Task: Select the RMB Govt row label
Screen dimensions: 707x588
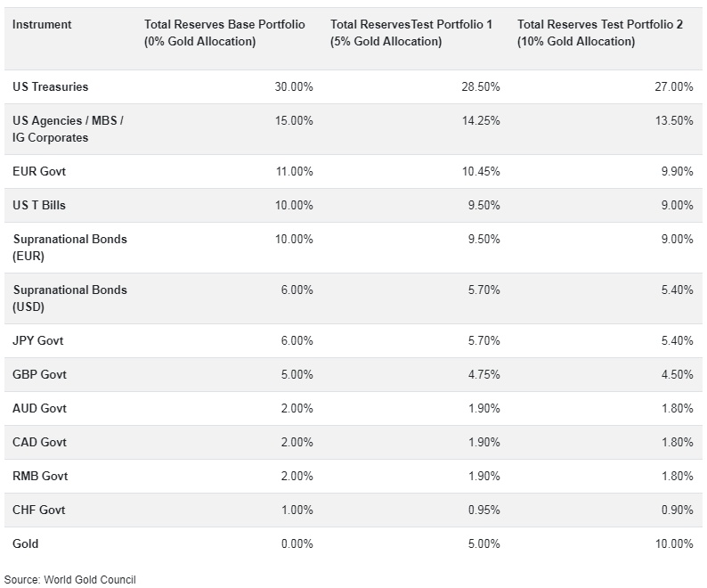Action: tap(40, 477)
